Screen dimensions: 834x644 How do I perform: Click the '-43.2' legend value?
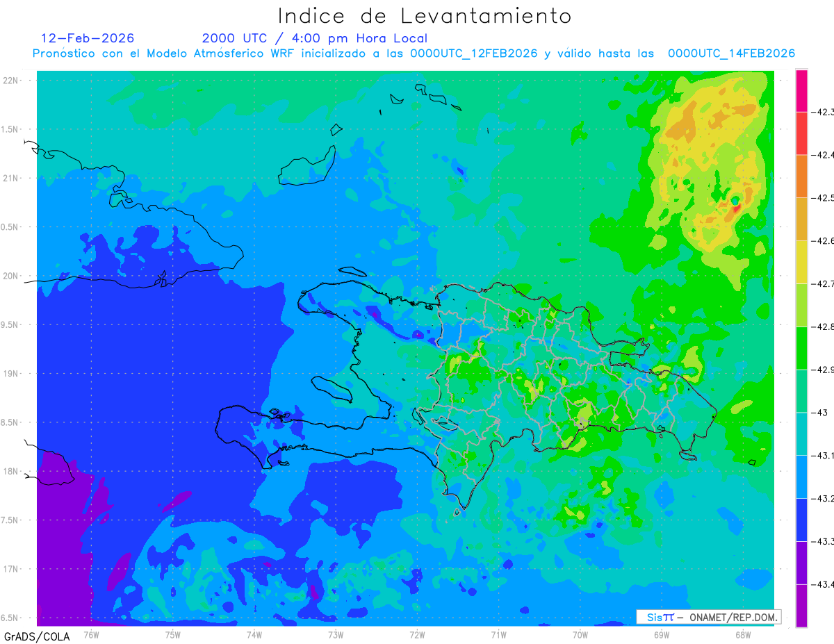824,499
